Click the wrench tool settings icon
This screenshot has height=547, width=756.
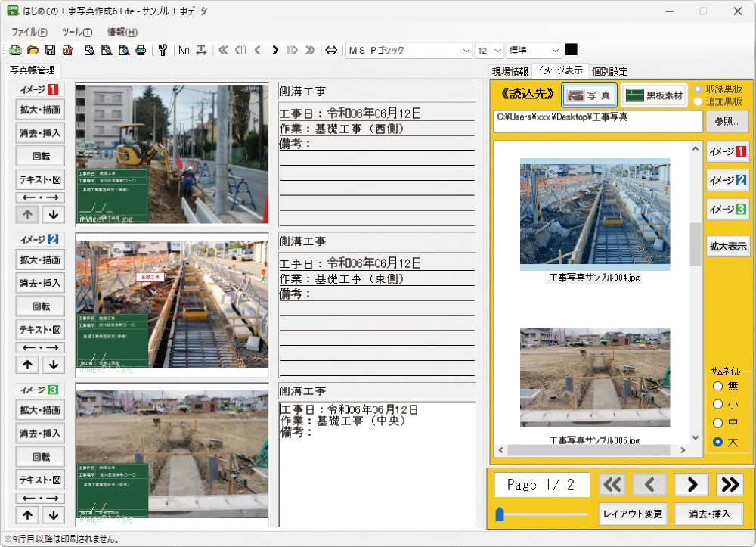(x=163, y=49)
